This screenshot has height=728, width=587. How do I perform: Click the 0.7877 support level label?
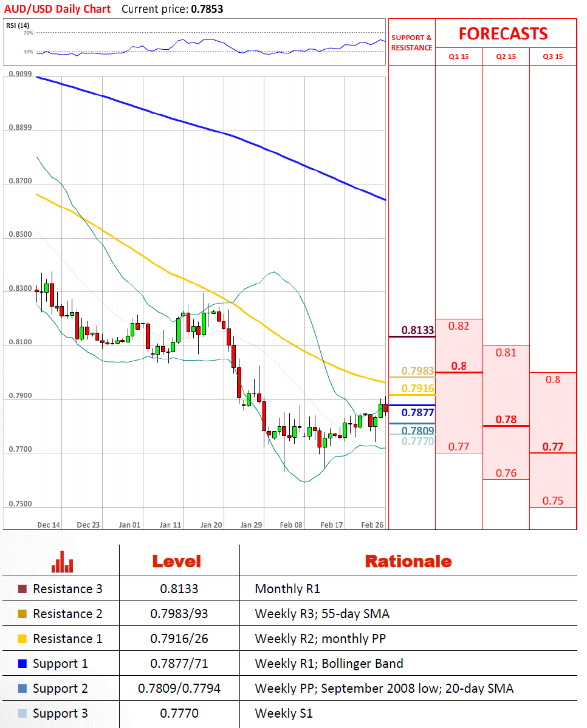coord(417,412)
